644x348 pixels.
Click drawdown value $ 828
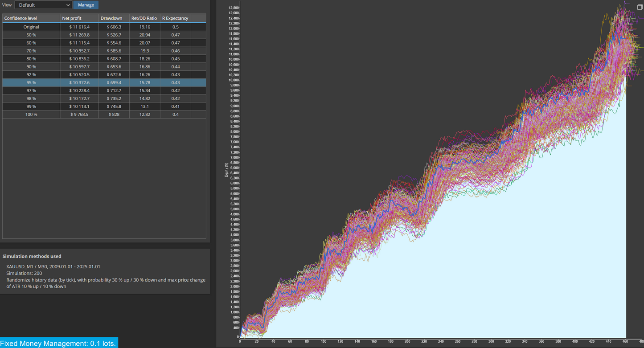(114, 115)
